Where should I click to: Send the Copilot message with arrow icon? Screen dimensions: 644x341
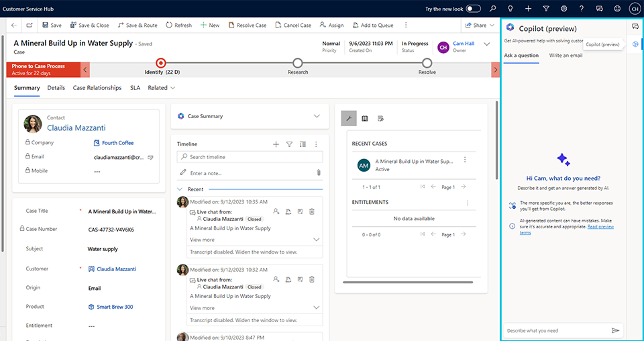click(615, 330)
